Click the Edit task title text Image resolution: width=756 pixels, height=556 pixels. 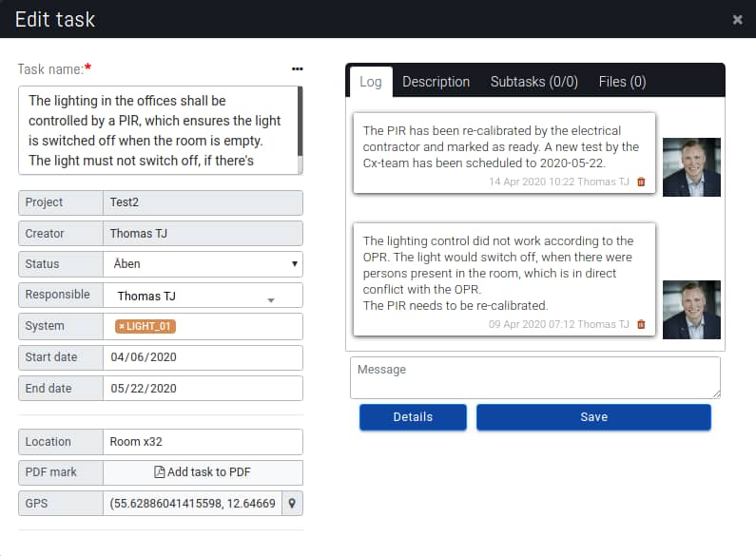[x=55, y=20]
